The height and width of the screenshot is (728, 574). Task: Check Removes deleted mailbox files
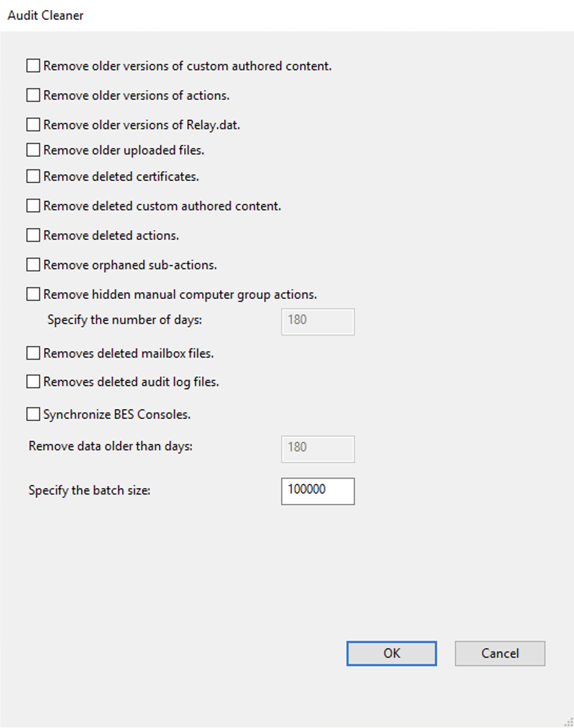(33, 353)
